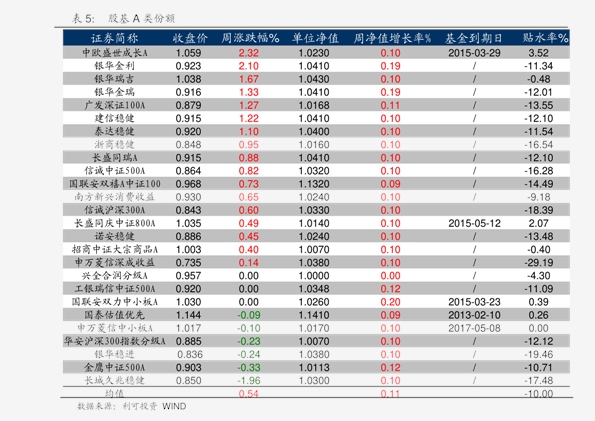Click the discount rate -18.39
This screenshot has width=595, height=421.
click(538, 210)
